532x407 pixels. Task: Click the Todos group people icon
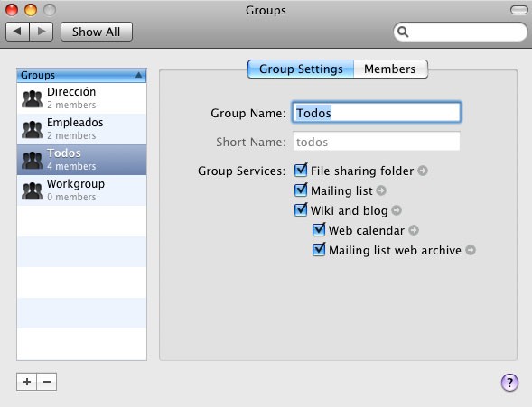click(33, 160)
